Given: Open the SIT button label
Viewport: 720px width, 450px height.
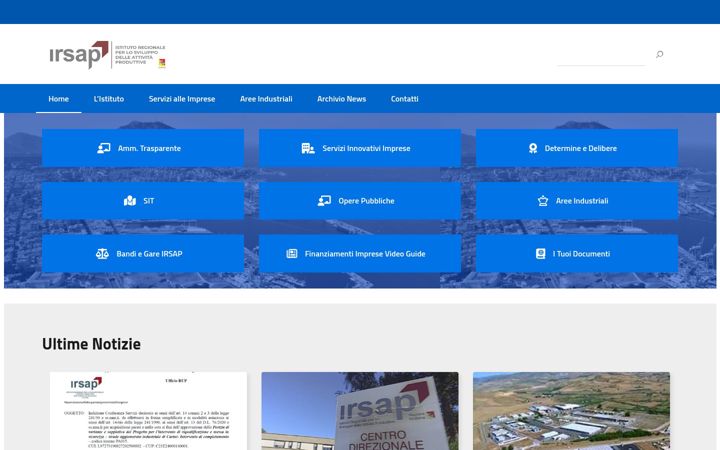Looking at the screenshot, I should coord(149,201).
